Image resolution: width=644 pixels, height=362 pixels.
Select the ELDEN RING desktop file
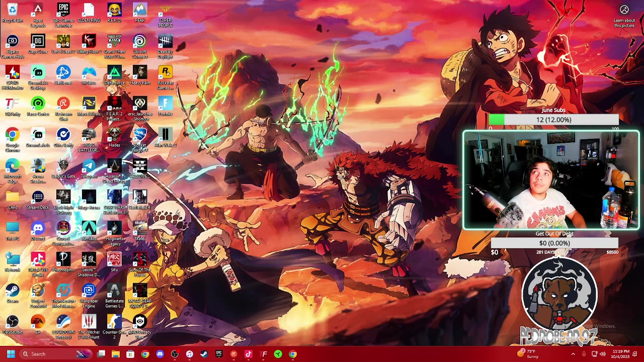pos(89,13)
